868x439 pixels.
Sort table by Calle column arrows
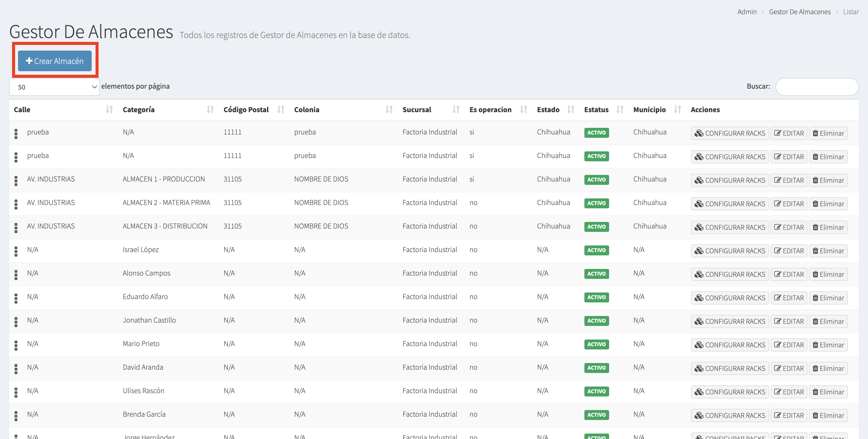[109, 109]
